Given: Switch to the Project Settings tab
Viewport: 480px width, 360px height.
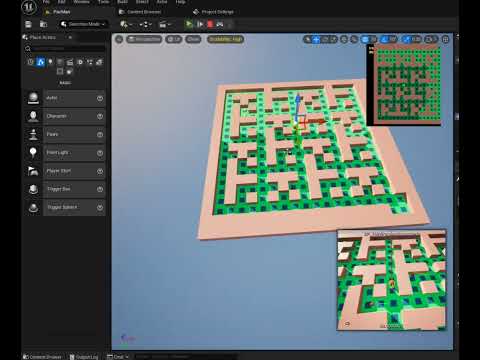Looking at the screenshot, I should [x=213, y=12].
